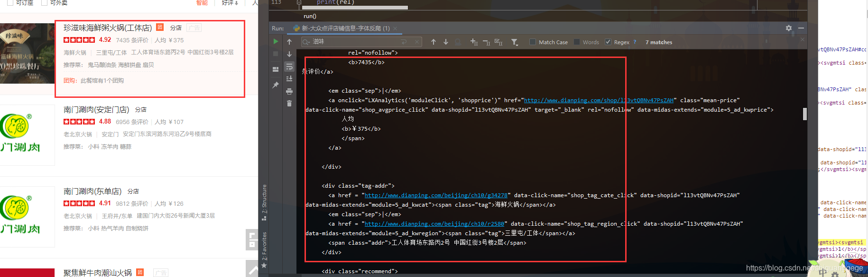Select the 新-大众点评店铺信息-字体反爬 run tab
Image resolution: width=868 pixels, height=277 pixels.
(345, 28)
